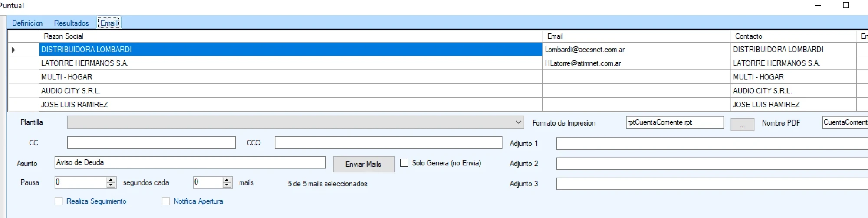This screenshot has width=868, height=218.
Task: Toggle Realiza Seguimiento checkbox
Action: (59, 201)
